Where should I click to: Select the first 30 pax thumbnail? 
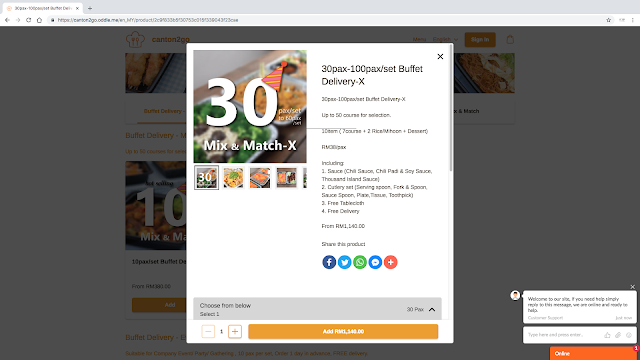click(x=207, y=178)
